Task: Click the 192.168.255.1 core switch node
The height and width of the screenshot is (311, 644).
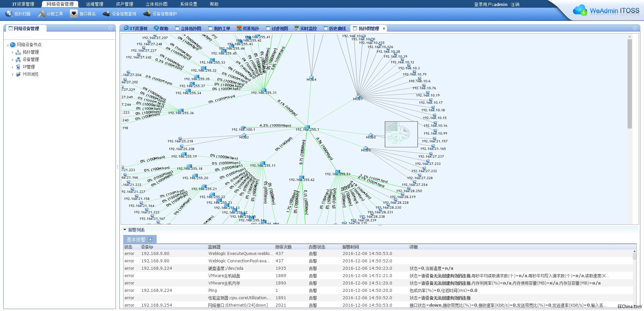Action: (x=307, y=127)
